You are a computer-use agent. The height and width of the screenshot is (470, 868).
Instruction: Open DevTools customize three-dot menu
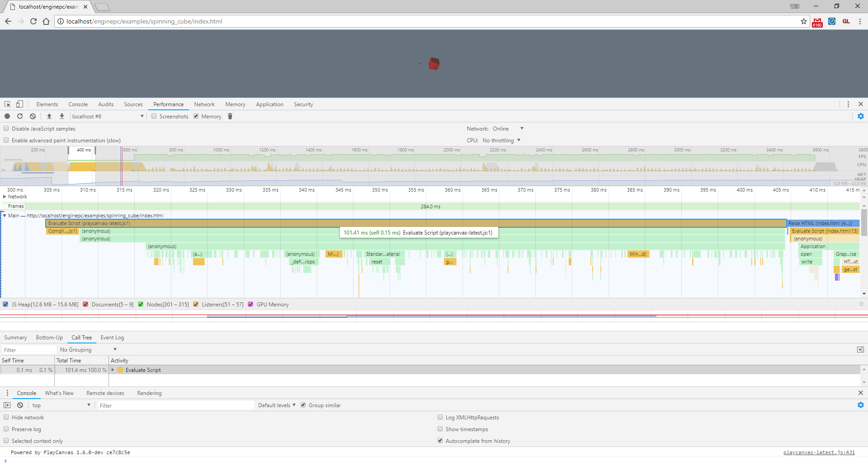click(x=848, y=104)
